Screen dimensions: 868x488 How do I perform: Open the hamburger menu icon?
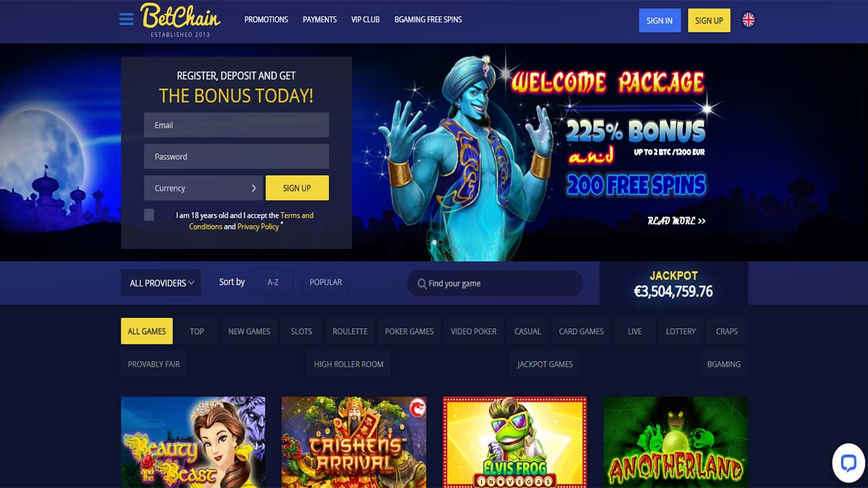127,20
